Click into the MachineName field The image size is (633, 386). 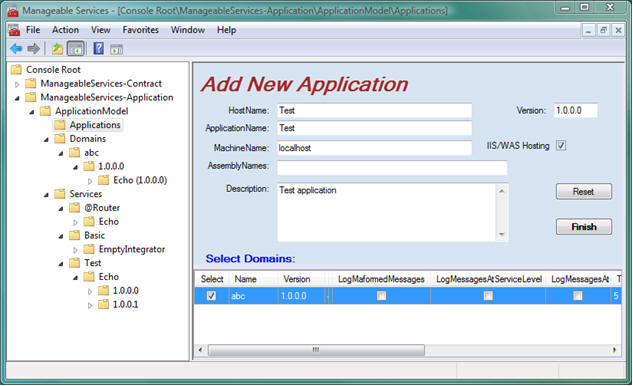(x=374, y=148)
